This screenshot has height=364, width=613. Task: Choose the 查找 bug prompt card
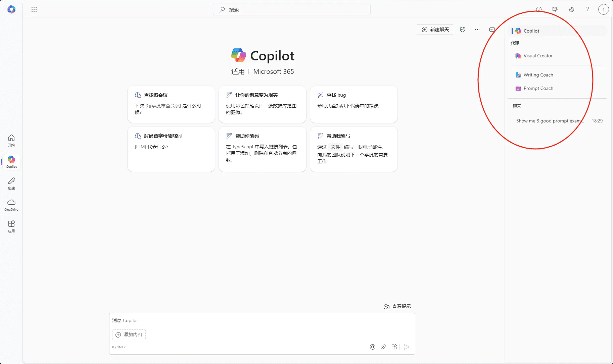(354, 104)
